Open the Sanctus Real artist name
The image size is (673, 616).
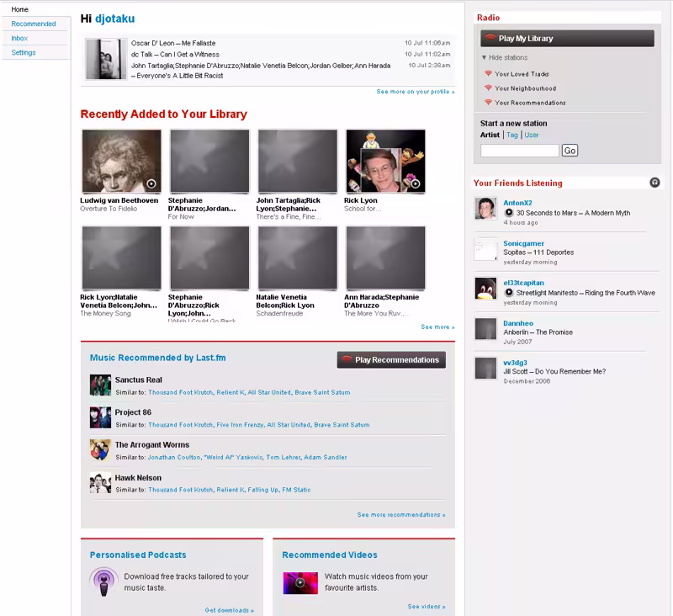coord(138,380)
